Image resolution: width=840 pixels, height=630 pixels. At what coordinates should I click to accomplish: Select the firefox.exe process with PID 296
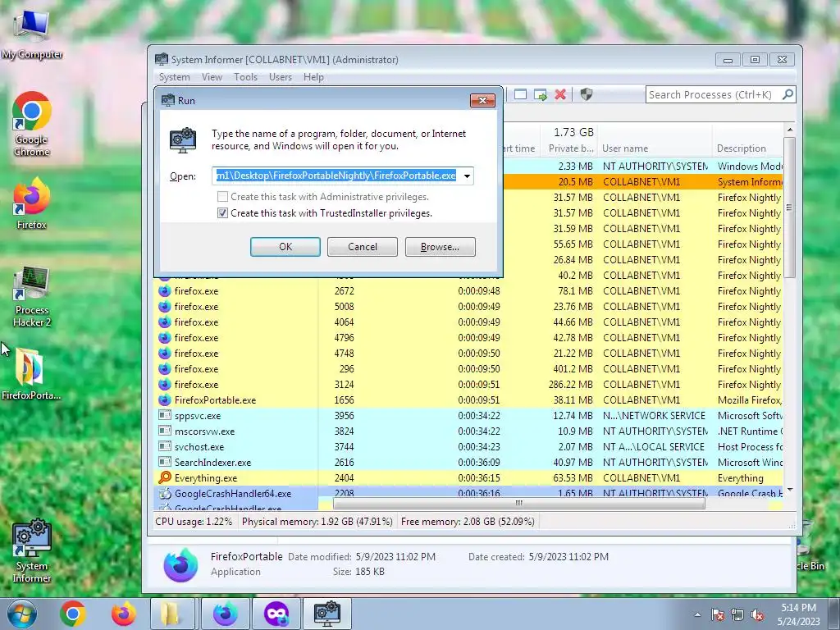468,368
